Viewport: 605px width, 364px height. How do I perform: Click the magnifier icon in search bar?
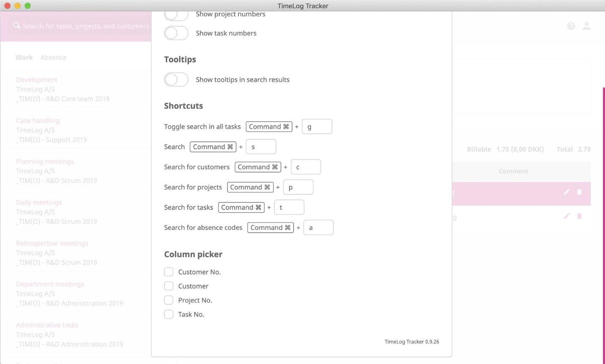[x=16, y=26]
